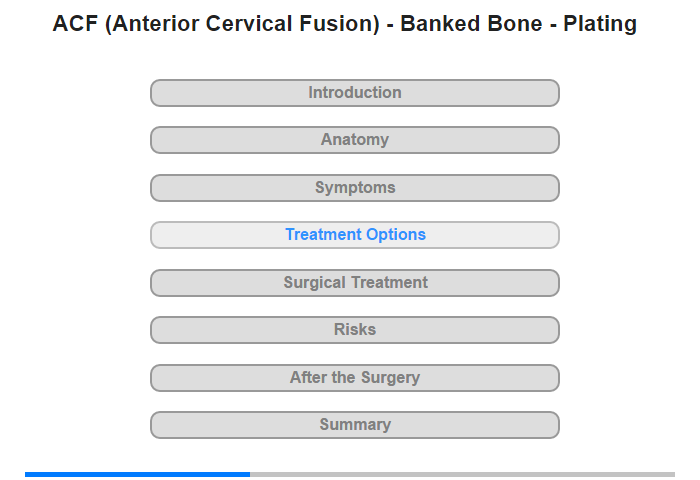Go to the Summary section
700x480 pixels.
click(x=354, y=425)
